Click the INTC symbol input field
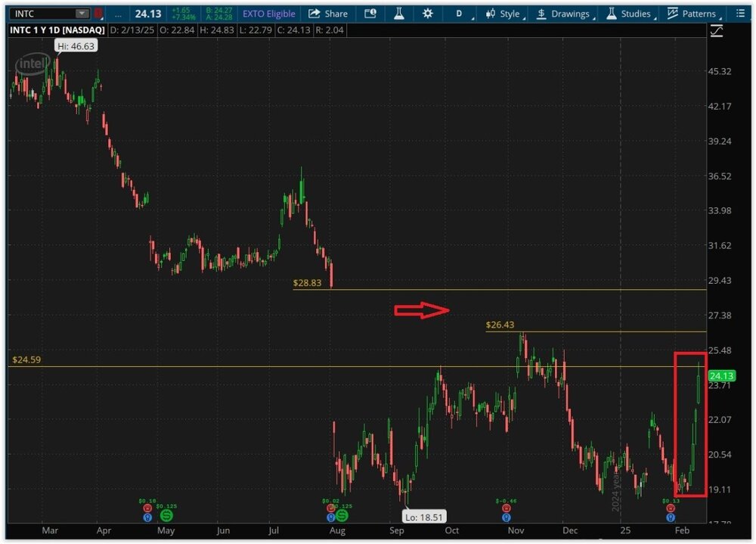The image size is (756, 544). [x=42, y=14]
